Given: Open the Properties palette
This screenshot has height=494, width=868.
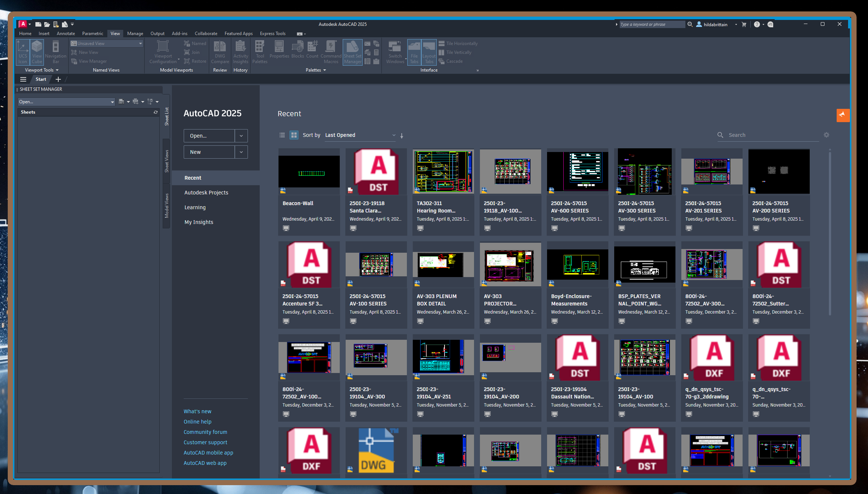Looking at the screenshot, I should pyautogui.click(x=279, y=50).
